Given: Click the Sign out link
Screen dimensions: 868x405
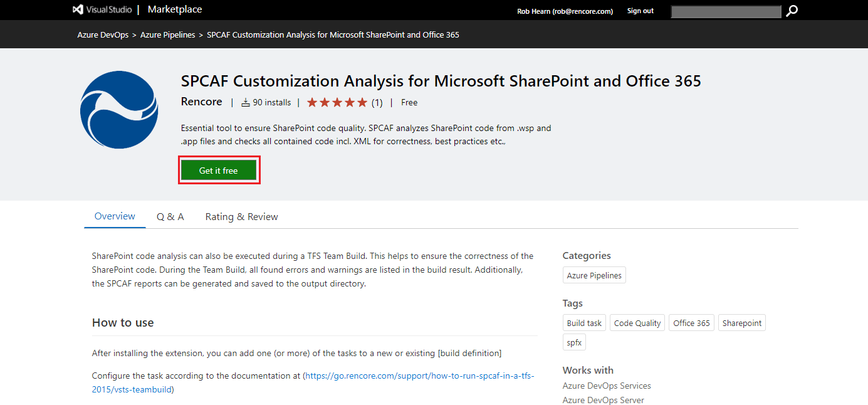Looking at the screenshot, I should [641, 11].
